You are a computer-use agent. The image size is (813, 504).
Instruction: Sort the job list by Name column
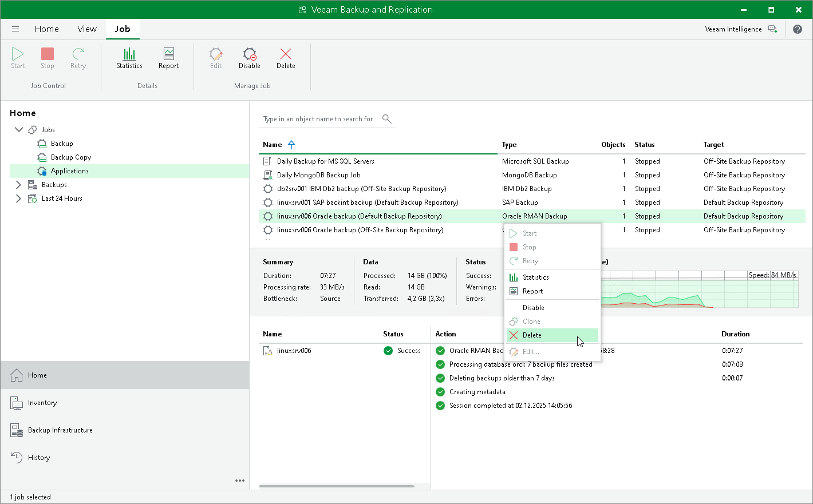(x=273, y=145)
